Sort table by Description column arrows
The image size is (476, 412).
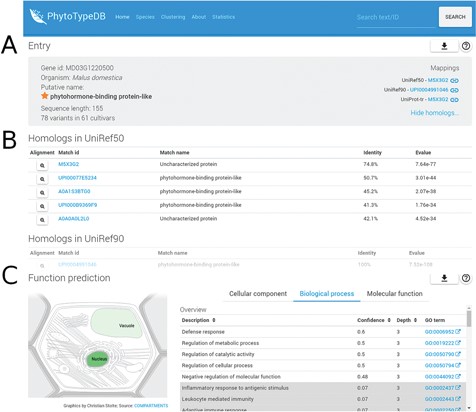[214, 320]
